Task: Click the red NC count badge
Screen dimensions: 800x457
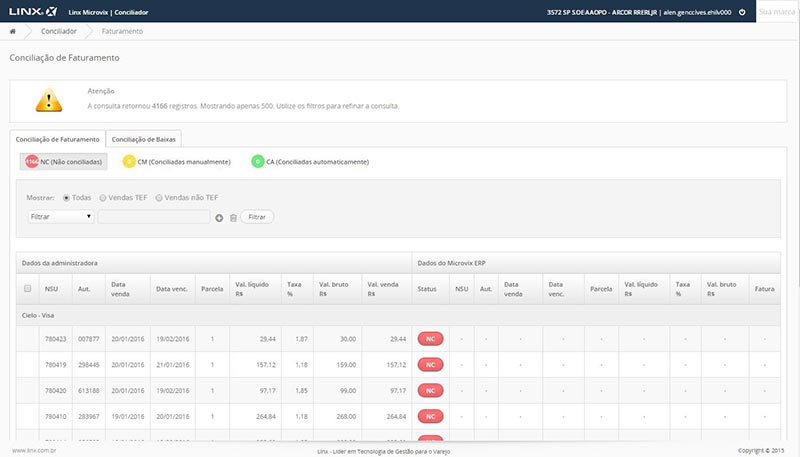Action: 32,161
